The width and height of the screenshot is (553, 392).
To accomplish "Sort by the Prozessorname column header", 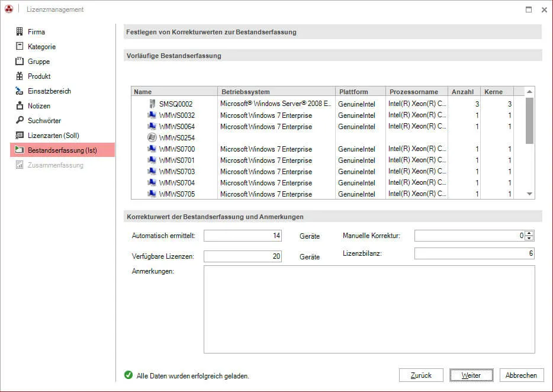I will click(x=417, y=91).
